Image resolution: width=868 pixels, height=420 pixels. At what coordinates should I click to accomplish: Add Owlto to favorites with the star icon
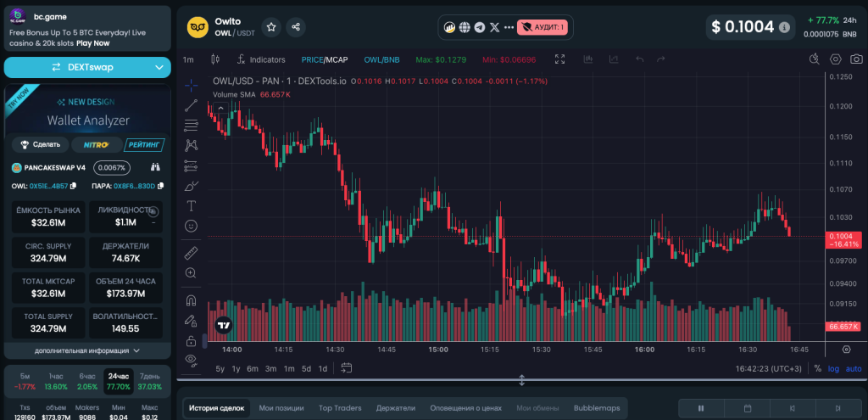(271, 27)
